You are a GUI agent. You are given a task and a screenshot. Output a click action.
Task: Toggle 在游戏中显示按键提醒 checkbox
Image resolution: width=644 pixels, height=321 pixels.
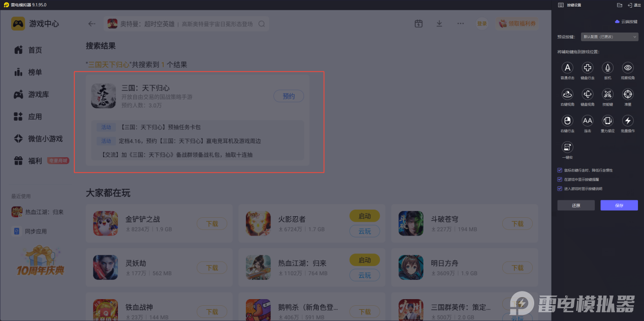click(560, 180)
